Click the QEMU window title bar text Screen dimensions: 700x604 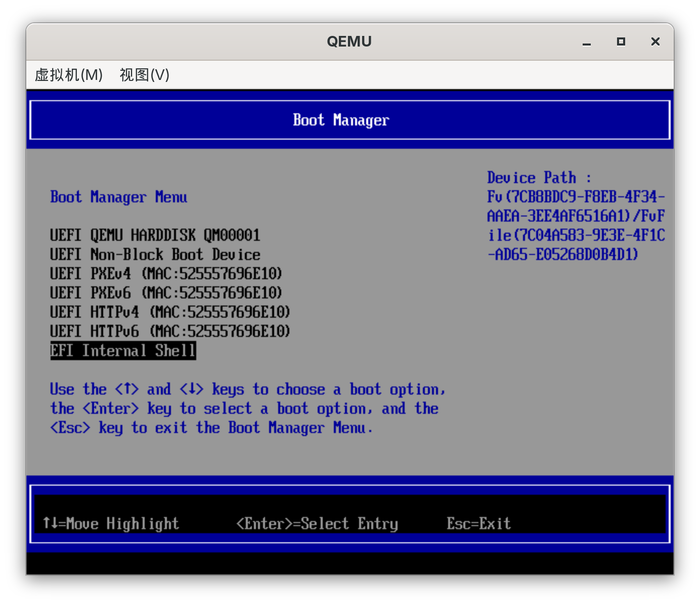pos(349,41)
